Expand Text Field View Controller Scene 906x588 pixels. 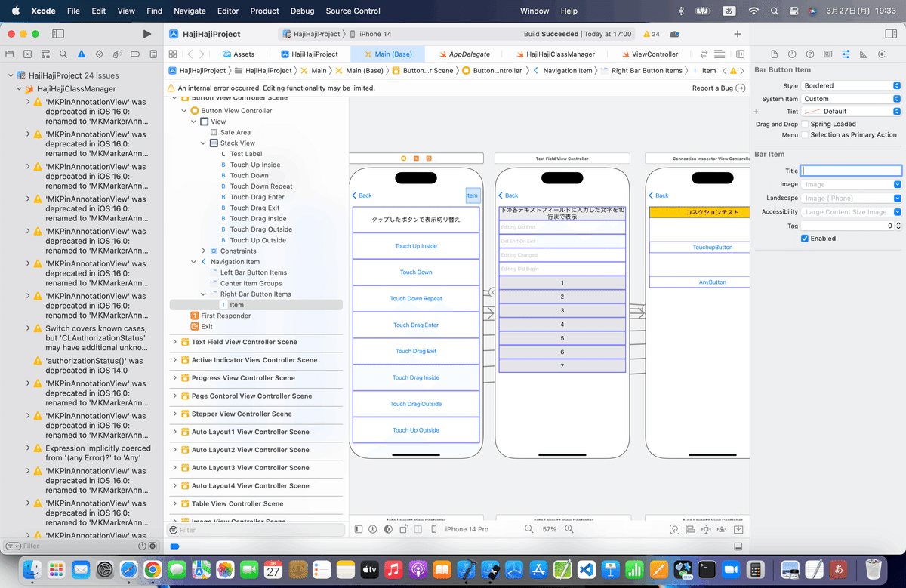tap(175, 342)
